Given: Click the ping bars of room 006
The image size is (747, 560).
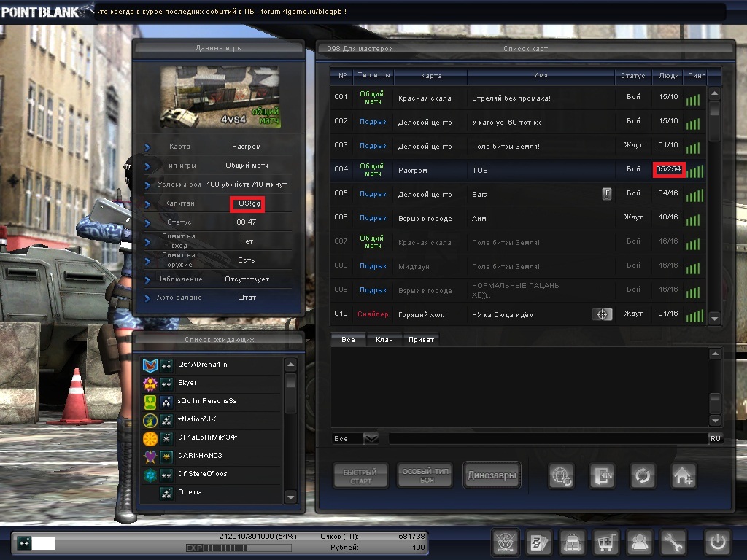Looking at the screenshot, I should (693, 219).
